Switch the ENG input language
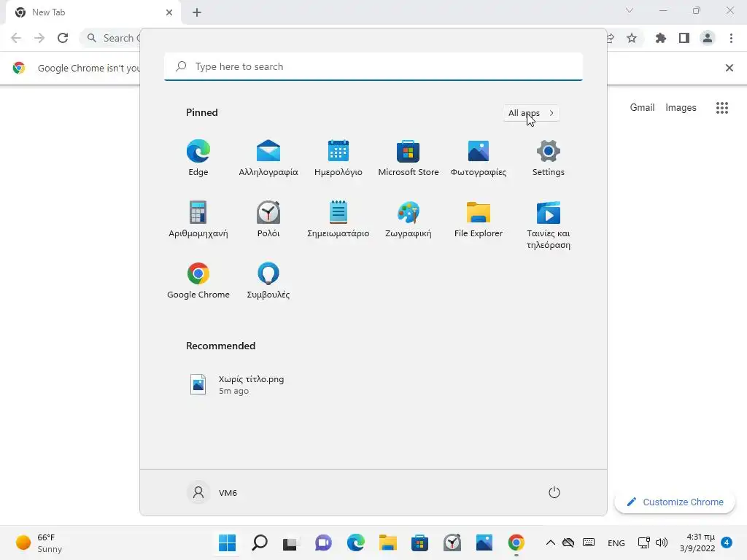This screenshot has width=747, height=560. point(616,542)
